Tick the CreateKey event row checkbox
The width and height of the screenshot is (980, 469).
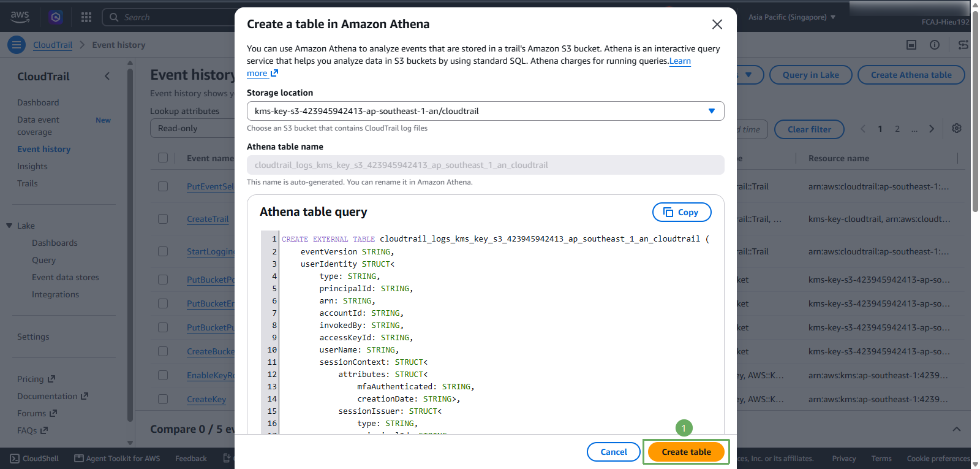point(163,399)
